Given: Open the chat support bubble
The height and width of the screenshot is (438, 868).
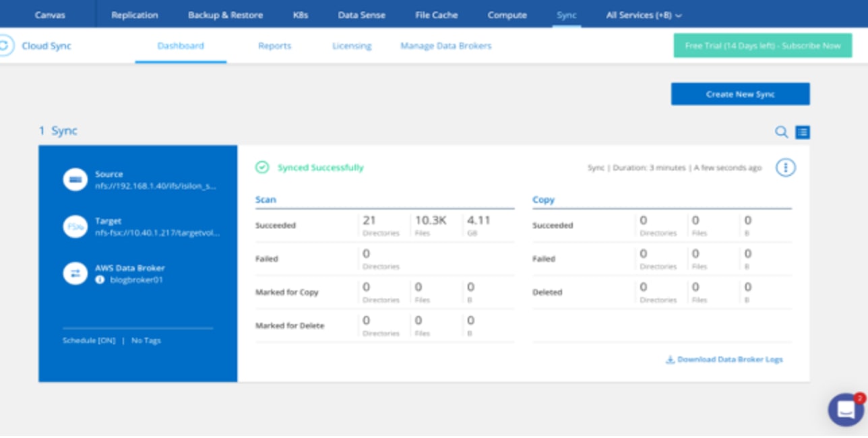Looking at the screenshot, I should [845, 409].
